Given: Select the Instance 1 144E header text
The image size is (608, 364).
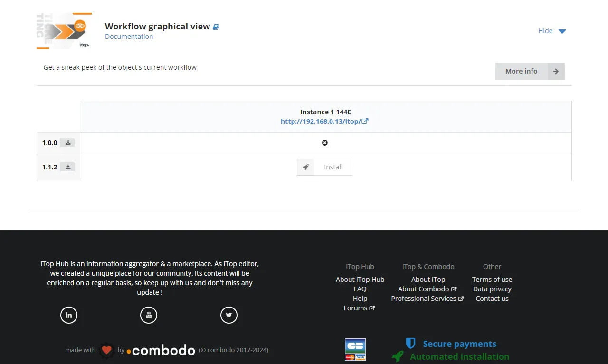Looking at the screenshot, I should click(326, 112).
